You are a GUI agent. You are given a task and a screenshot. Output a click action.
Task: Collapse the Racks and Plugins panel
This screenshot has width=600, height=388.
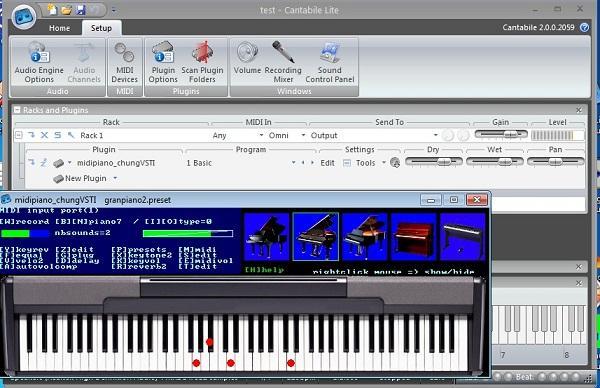coord(17,110)
